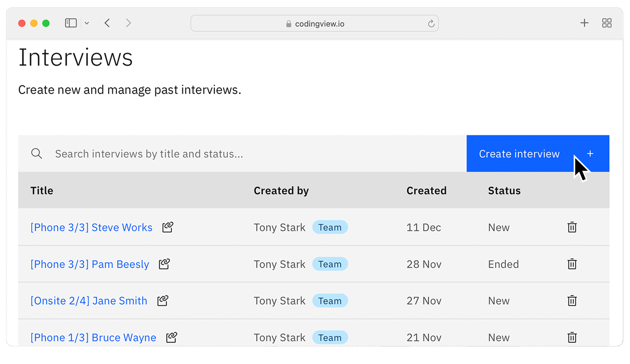The width and height of the screenshot is (630, 364).
Task: Click the share-link icon beside Steve Works
Action: coord(168,227)
